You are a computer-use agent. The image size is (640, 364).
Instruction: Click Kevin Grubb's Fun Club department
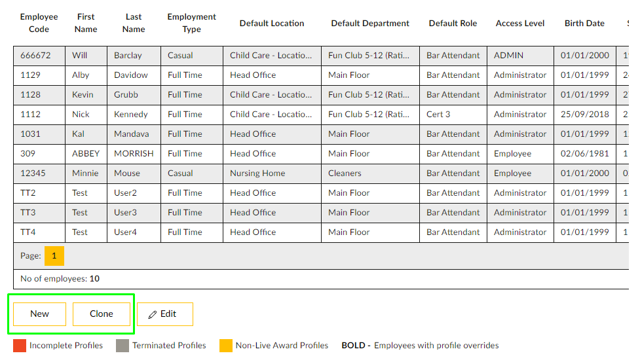point(369,95)
